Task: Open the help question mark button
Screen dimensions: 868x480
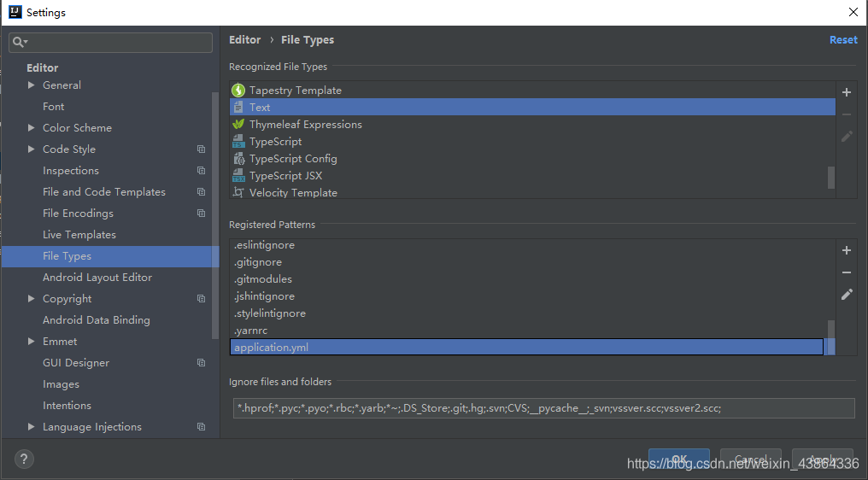Action: 25,459
